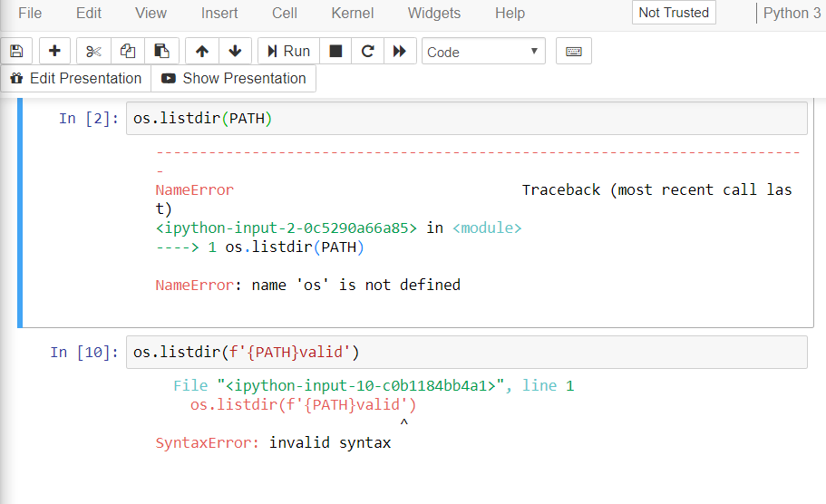Move selected cell up arrow
The width and height of the screenshot is (826, 504).
point(201,52)
